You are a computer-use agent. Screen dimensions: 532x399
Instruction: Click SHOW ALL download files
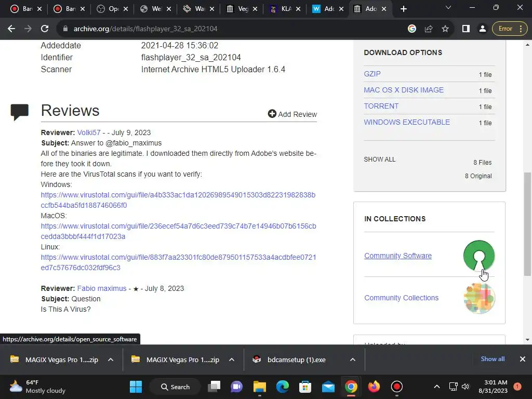click(379, 159)
